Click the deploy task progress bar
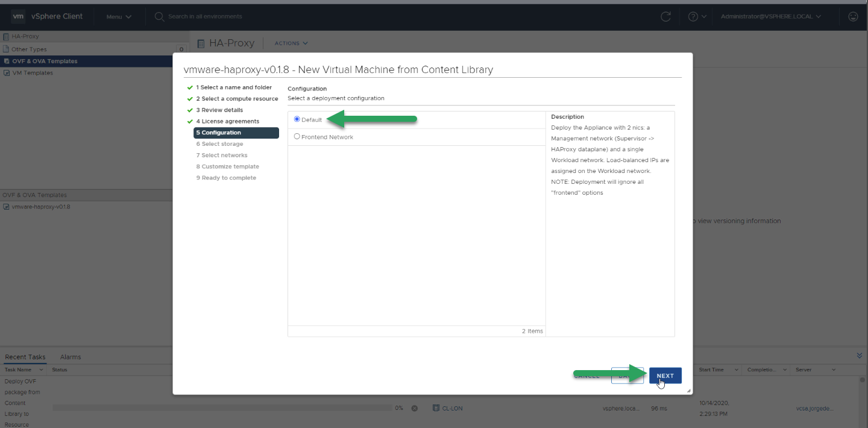The height and width of the screenshot is (428, 868). point(222,408)
